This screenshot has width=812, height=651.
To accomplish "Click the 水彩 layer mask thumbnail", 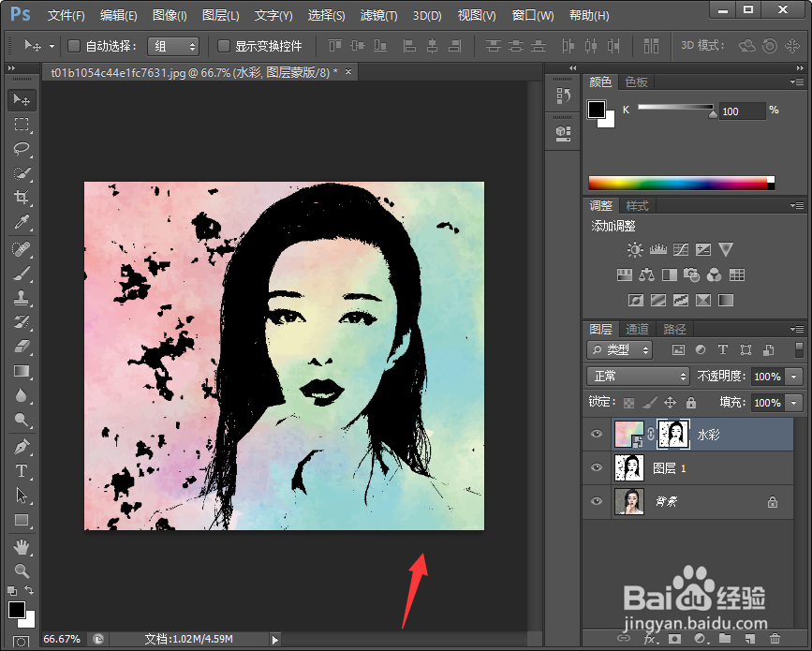I will 672,434.
